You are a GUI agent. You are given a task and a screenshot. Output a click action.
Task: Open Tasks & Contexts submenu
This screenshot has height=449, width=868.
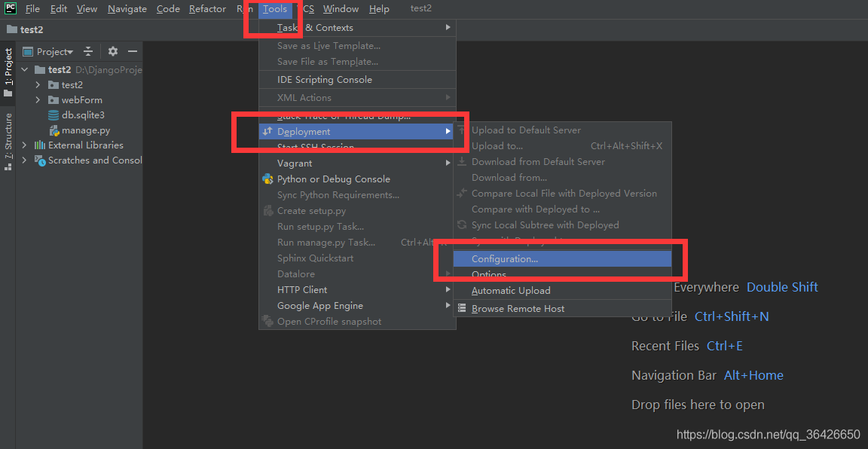[357, 28]
